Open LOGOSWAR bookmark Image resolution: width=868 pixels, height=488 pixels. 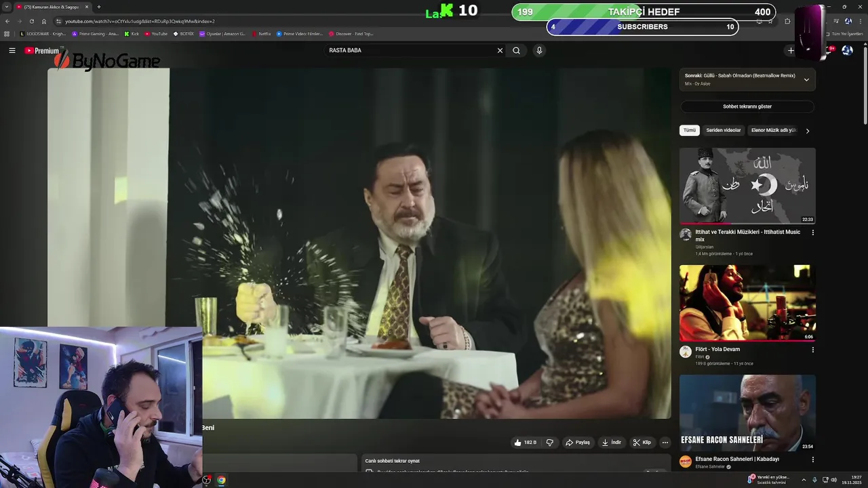click(x=43, y=34)
